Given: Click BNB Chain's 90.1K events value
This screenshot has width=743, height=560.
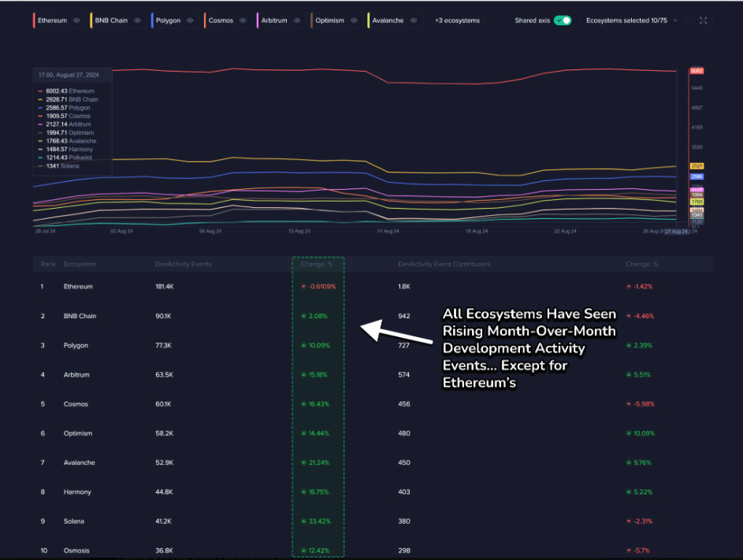Looking at the screenshot, I should 163,316.
